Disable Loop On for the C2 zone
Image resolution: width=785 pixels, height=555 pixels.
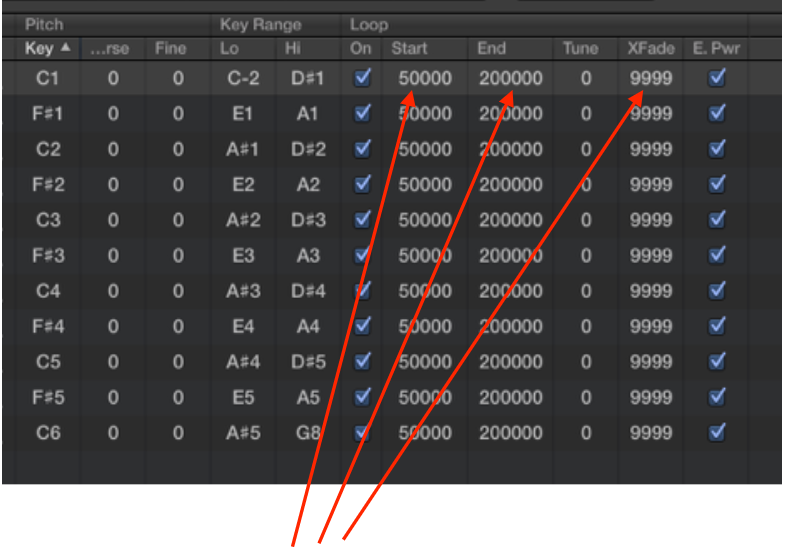(x=362, y=149)
